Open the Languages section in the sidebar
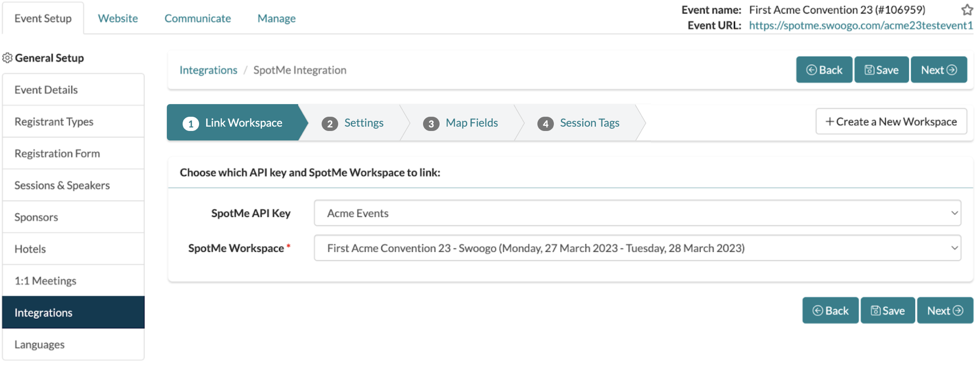The image size is (980, 365). coord(39,344)
